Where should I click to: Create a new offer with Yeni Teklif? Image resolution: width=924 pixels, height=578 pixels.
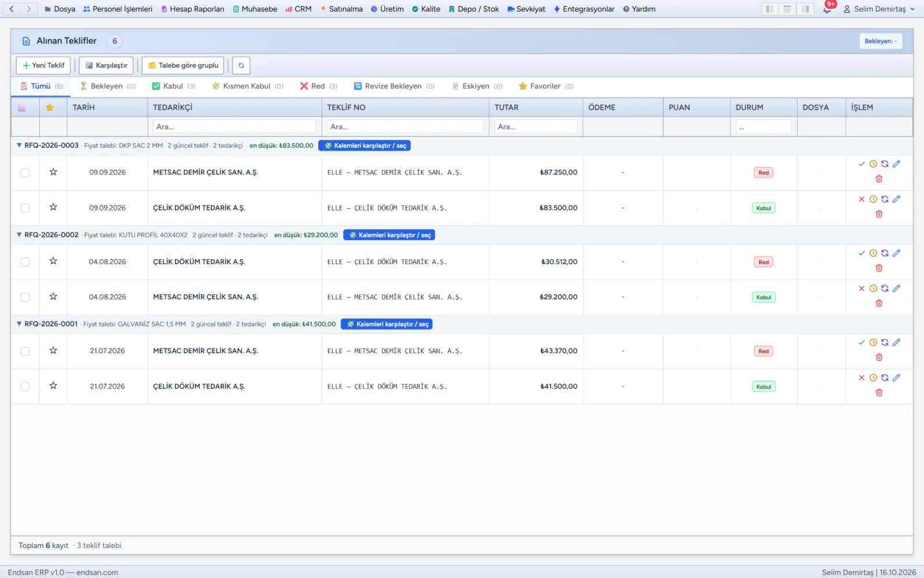[x=43, y=65]
